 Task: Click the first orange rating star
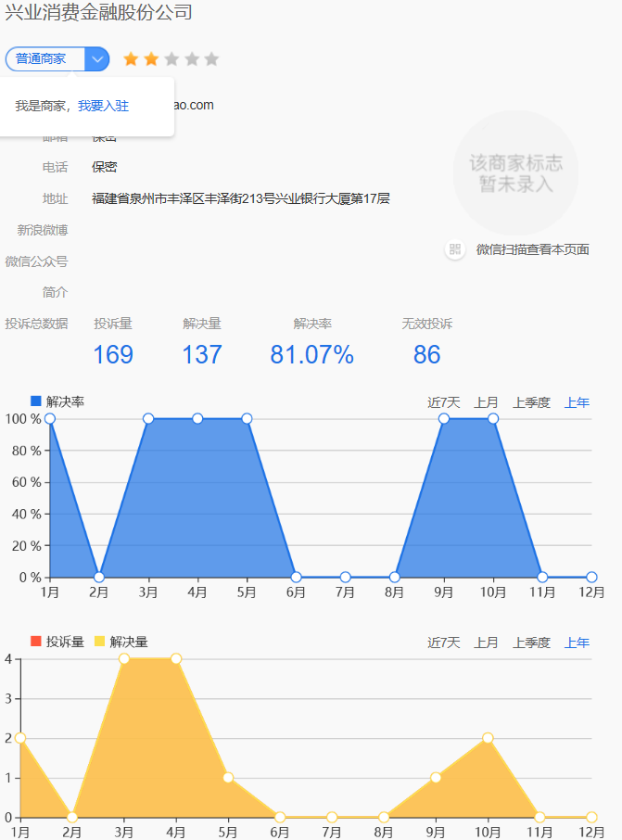click(x=131, y=59)
